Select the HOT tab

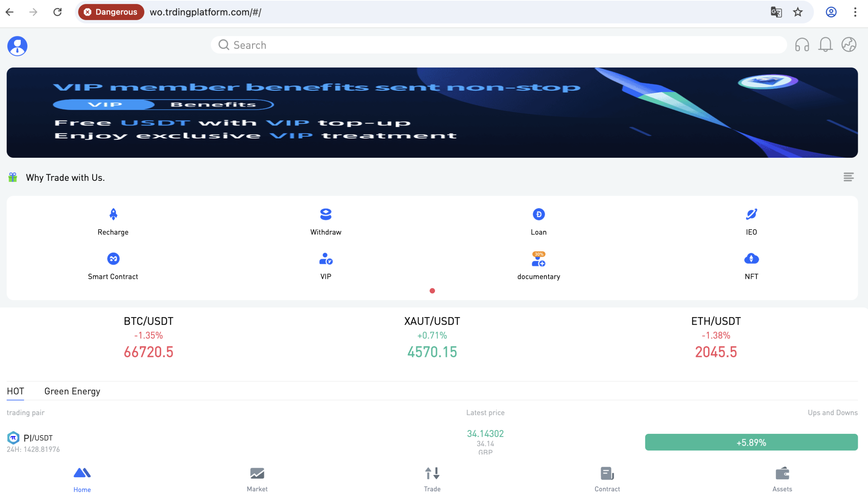tap(15, 391)
